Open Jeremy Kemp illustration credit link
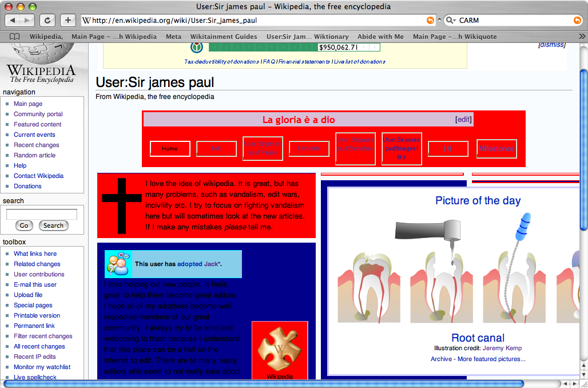Screen dimensions: 588x388 point(502,348)
